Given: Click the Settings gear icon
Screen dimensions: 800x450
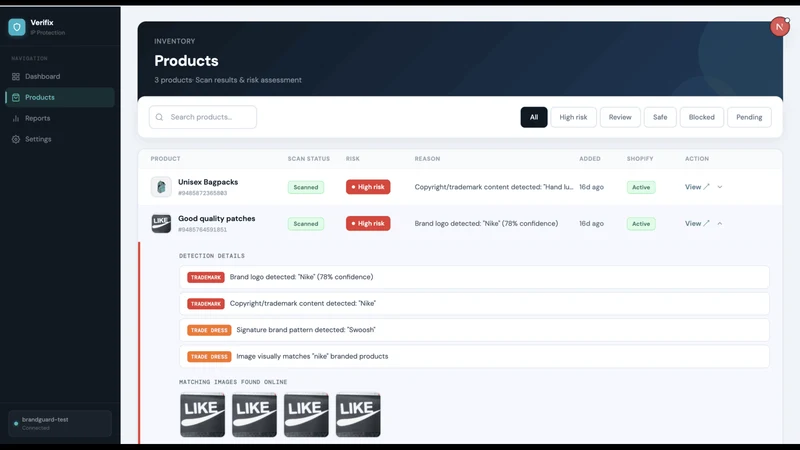Looking at the screenshot, I should (x=16, y=139).
